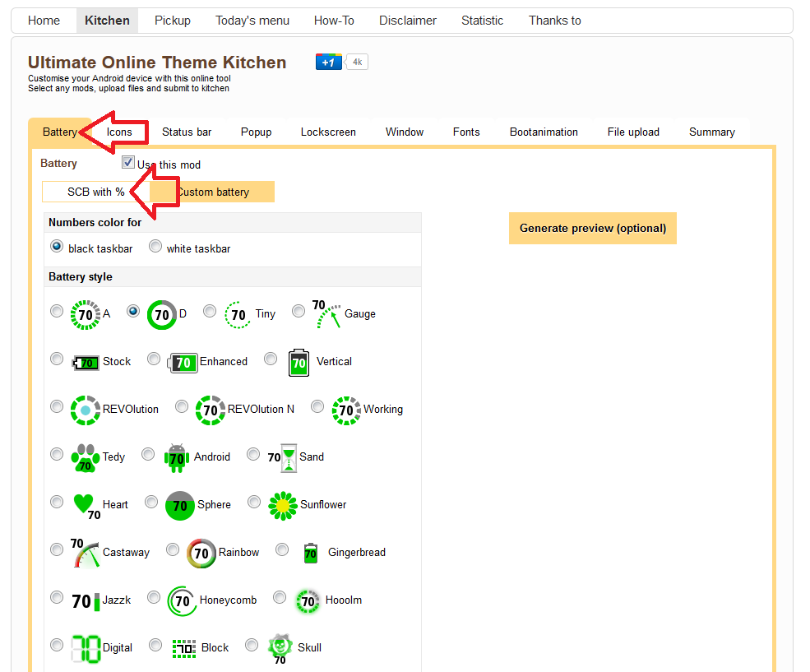Click the Skull battery style icon
This screenshot has width=810, height=672.
click(280, 648)
